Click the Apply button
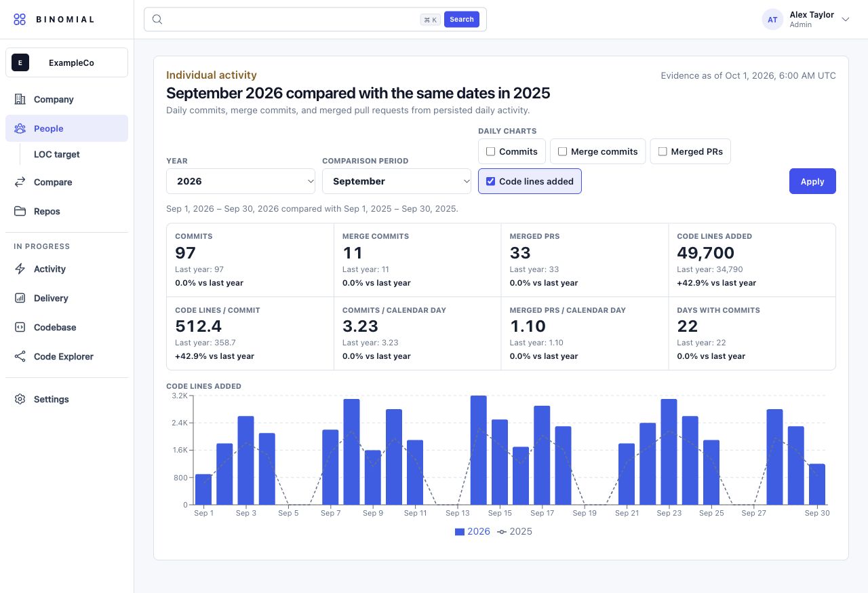 pos(812,181)
